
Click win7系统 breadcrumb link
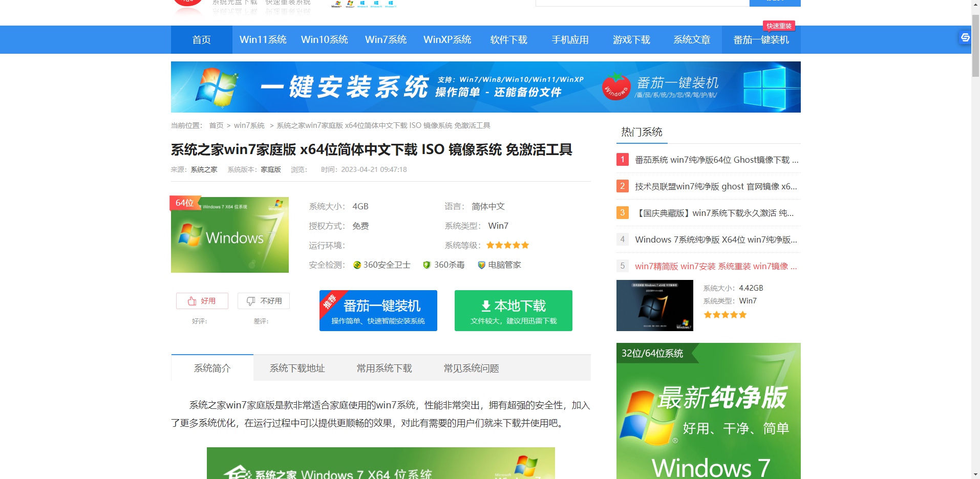click(x=249, y=125)
